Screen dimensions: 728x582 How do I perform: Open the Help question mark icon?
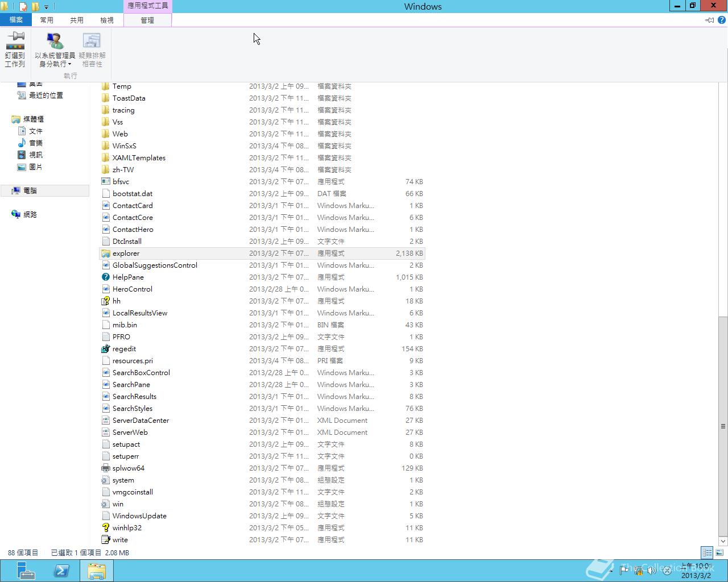pos(722,20)
